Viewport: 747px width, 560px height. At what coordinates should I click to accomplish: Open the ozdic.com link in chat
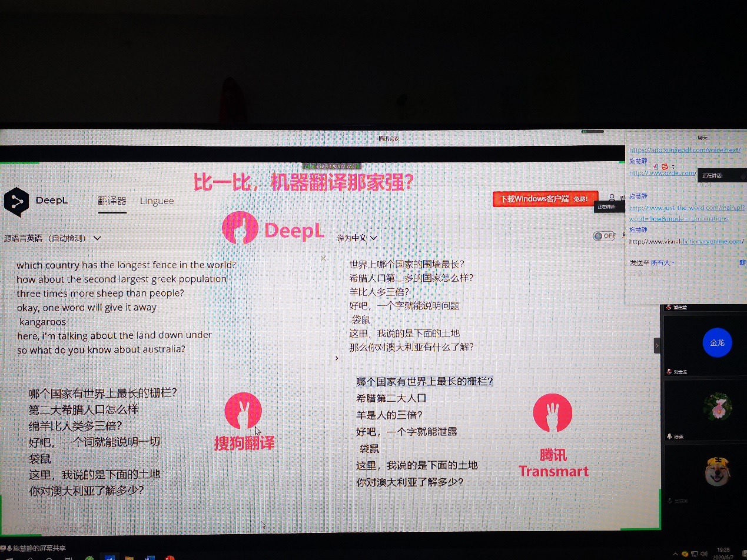[662, 173]
